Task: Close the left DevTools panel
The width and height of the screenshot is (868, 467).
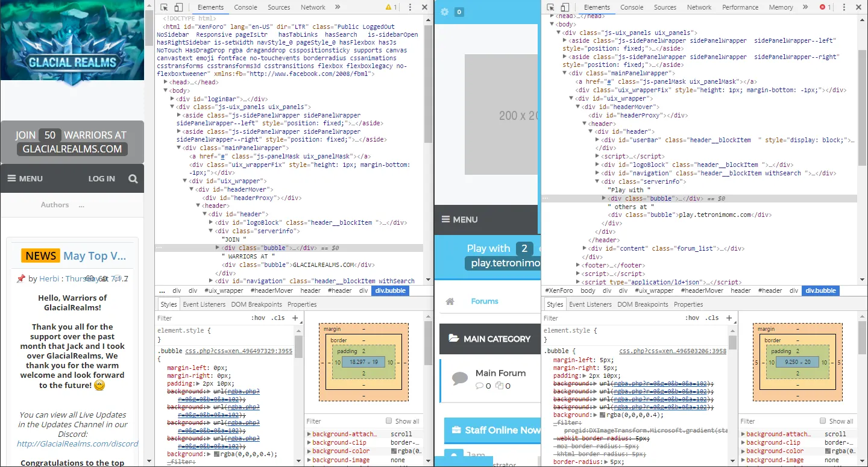Action: [x=426, y=7]
